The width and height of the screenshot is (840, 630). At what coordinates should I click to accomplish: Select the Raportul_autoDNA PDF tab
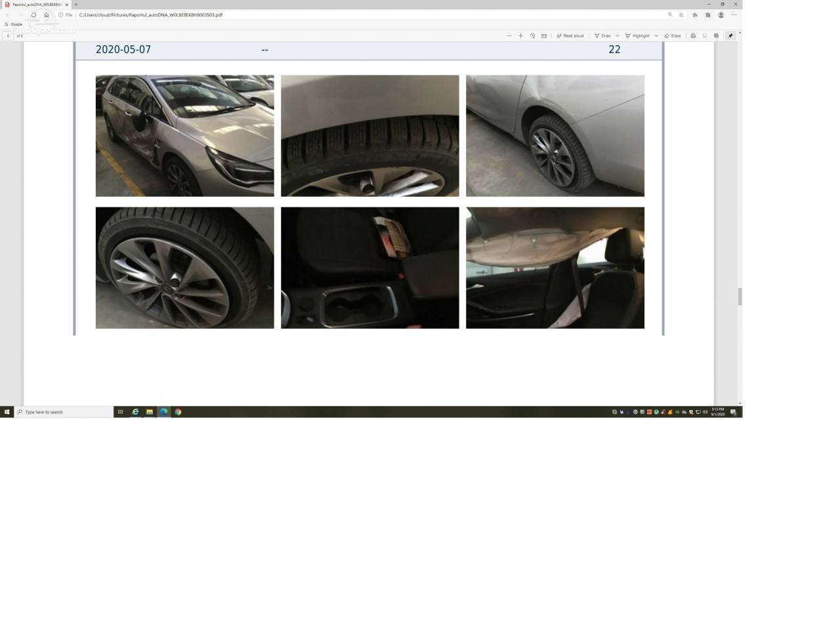pyautogui.click(x=36, y=5)
